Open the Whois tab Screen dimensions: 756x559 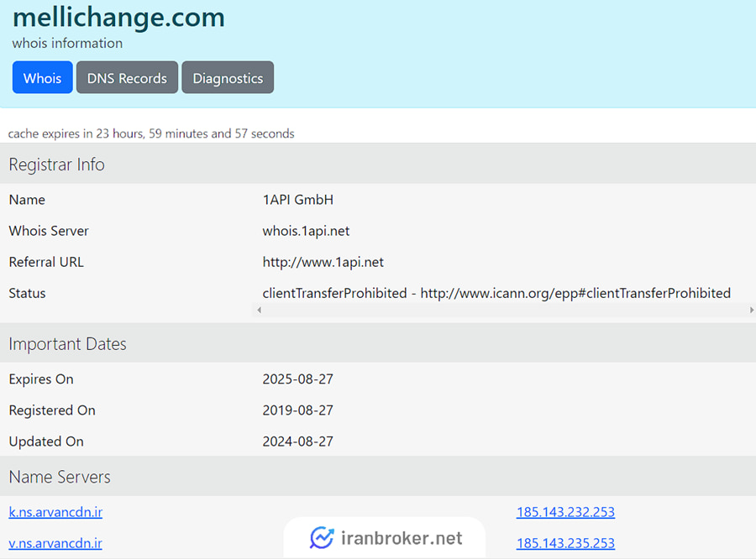(x=43, y=77)
